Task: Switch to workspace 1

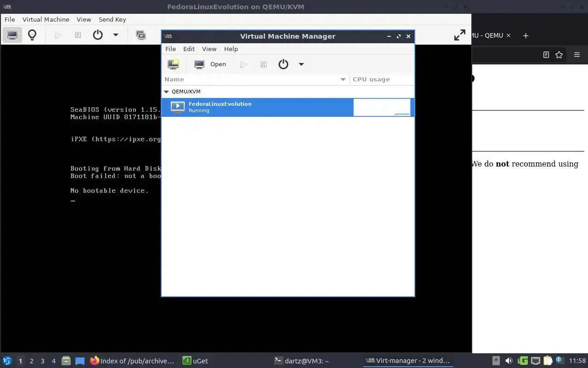Action: point(20,361)
